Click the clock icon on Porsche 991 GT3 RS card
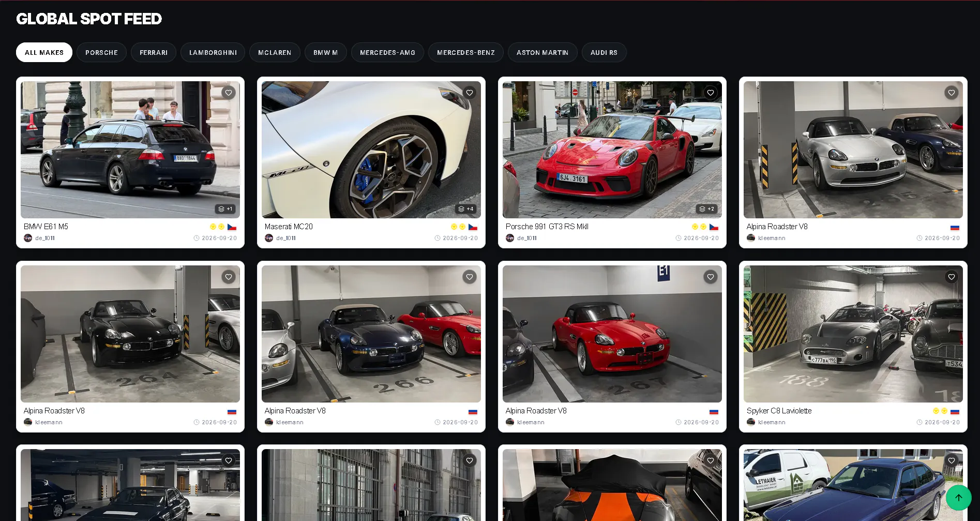The image size is (980, 521). (679, 238)
